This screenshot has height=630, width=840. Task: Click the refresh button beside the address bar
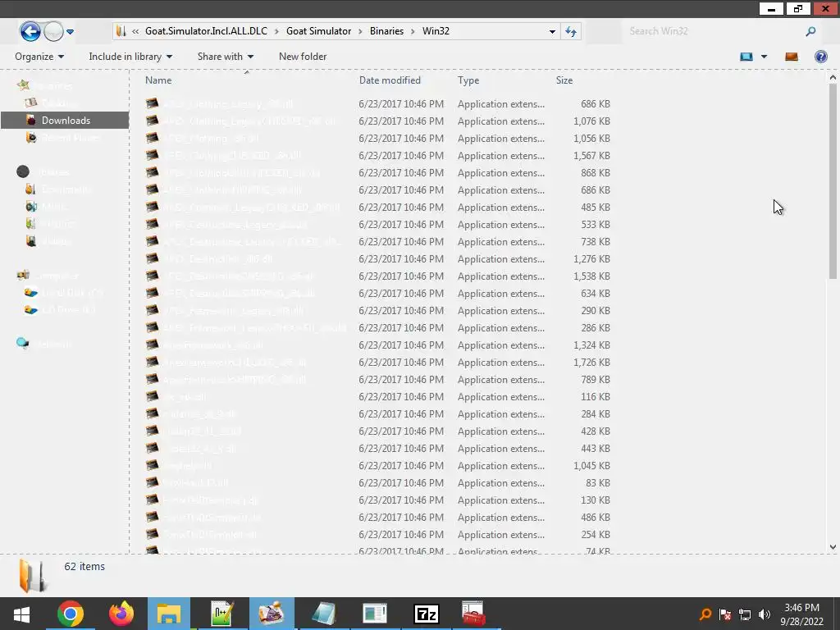571,32
